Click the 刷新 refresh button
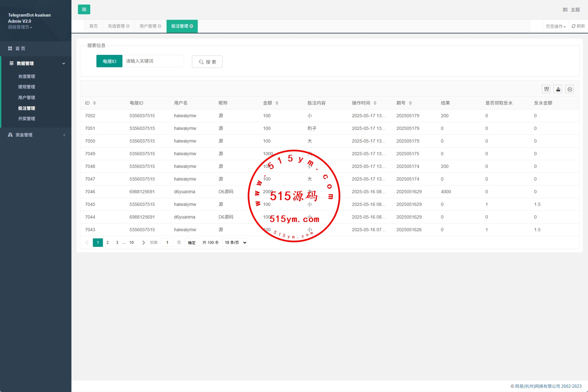This screenshot has height=392, width=588. pos(578,26)
